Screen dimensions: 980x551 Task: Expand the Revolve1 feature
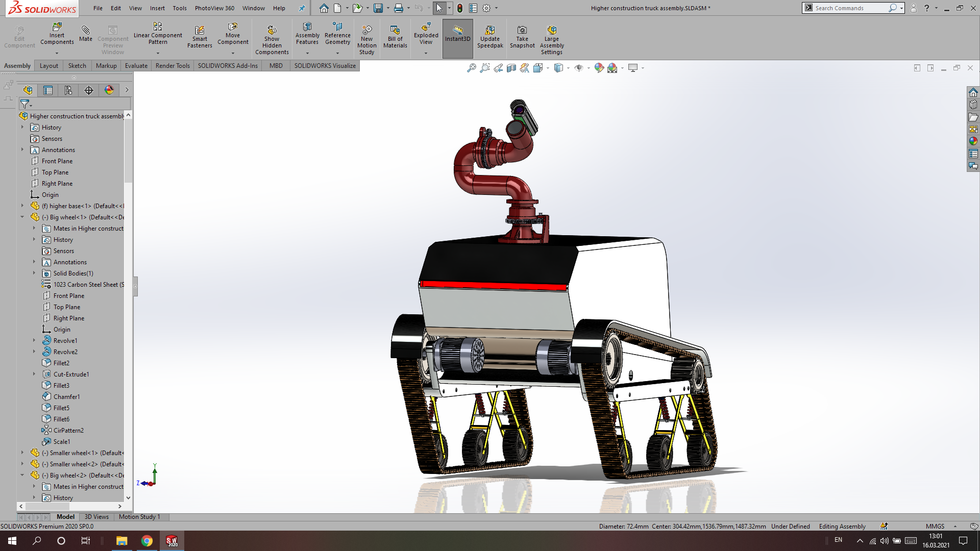(x=34, y=340)
